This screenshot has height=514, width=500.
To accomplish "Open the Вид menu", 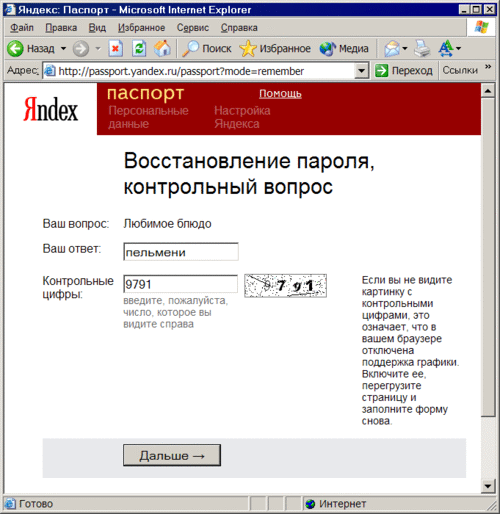I will 97,28.
